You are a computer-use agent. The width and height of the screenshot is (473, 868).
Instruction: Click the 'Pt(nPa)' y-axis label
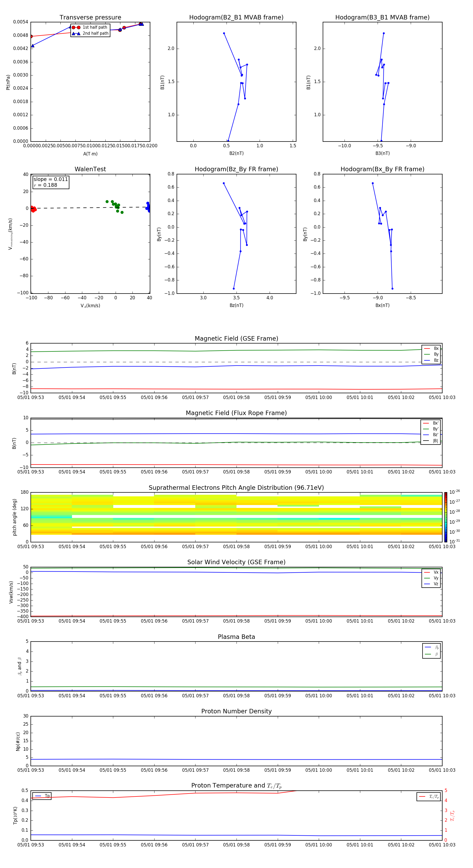(8, 82)
